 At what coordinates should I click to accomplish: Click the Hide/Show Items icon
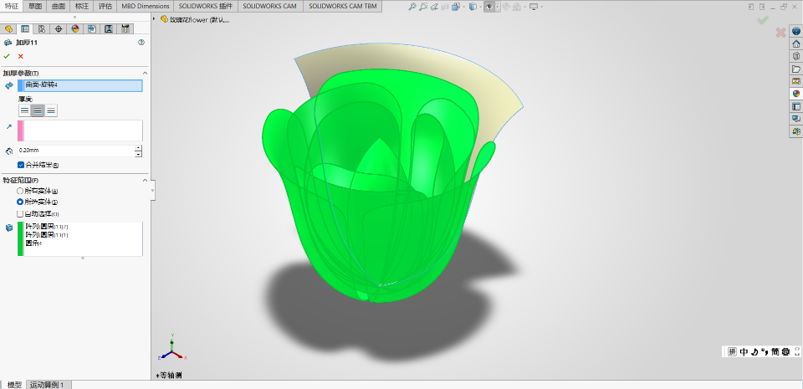coord(490,7)
